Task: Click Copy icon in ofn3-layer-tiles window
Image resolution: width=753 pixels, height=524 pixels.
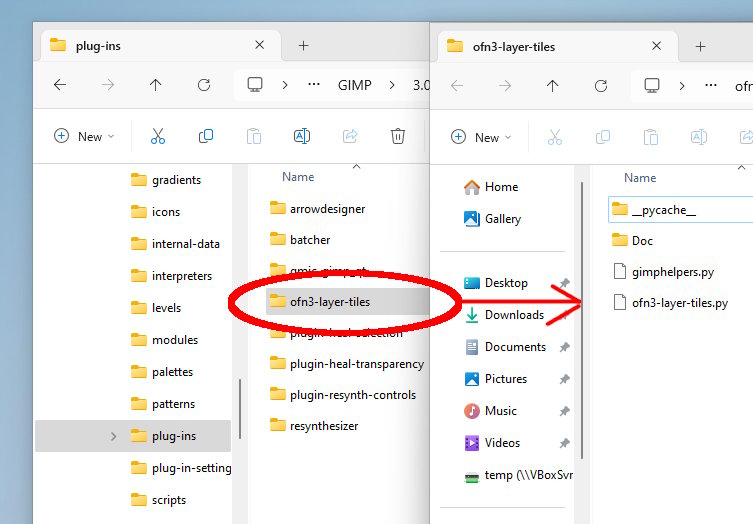Action: [603, 137]
